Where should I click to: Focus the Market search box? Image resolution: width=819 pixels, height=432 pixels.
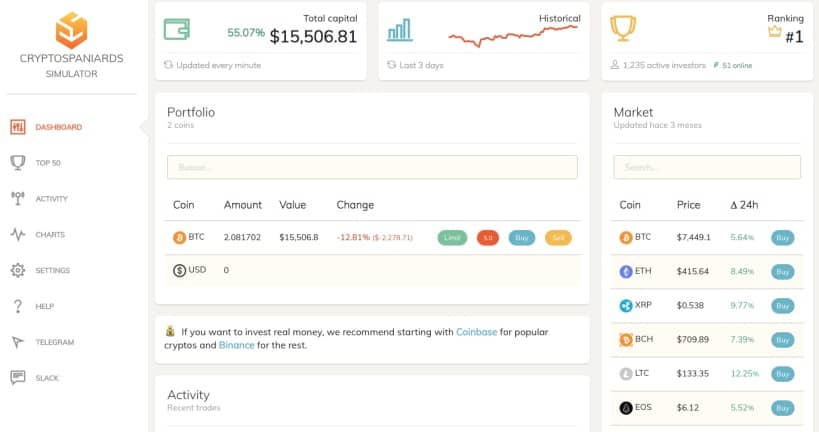pyautogui.click(x=706, y=167)
